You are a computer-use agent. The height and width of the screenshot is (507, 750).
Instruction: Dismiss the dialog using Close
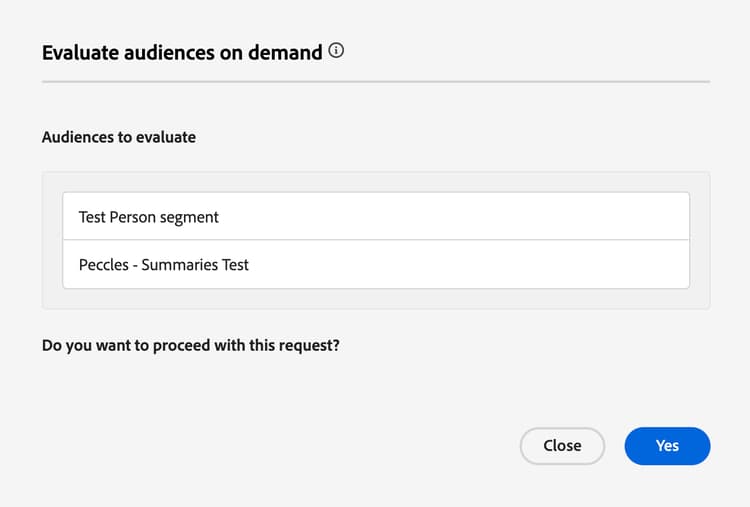(x=562, y=446)
